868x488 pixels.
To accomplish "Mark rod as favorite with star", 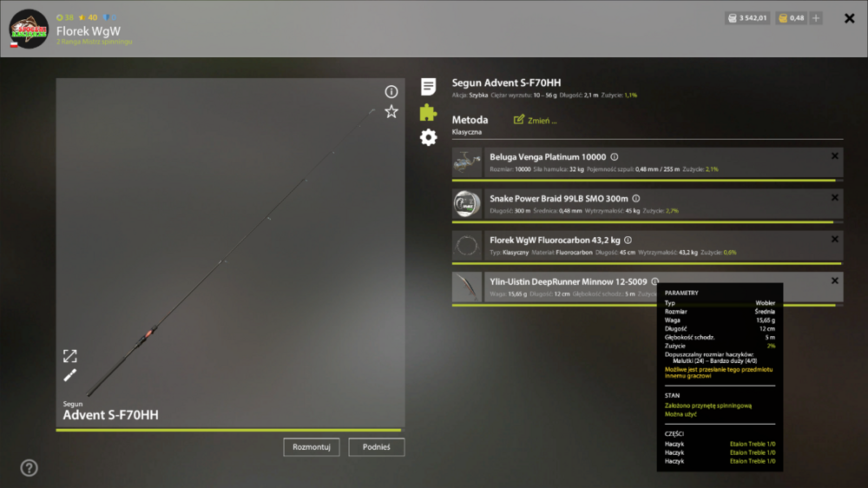I will [391, 112].
